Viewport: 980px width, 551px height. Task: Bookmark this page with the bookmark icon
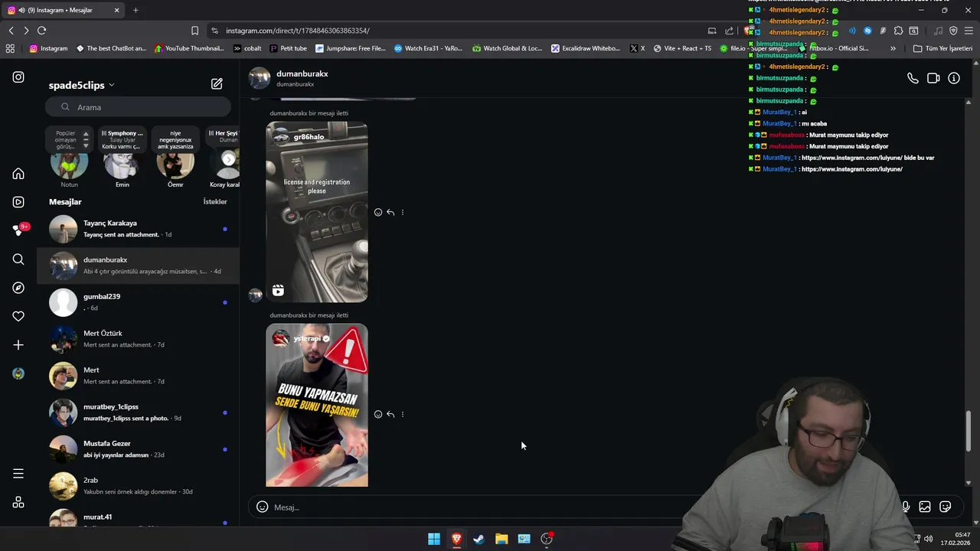(194, 31)
